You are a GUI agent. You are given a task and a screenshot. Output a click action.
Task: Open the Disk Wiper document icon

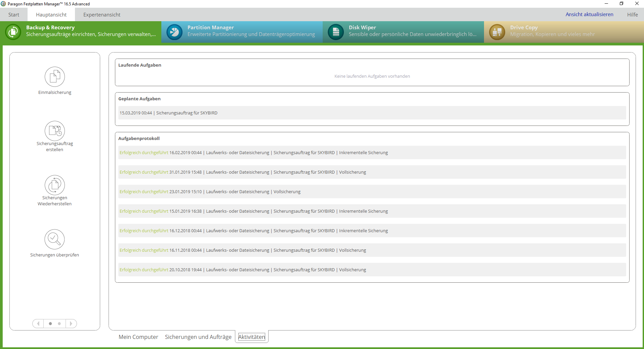pos(336,32)
